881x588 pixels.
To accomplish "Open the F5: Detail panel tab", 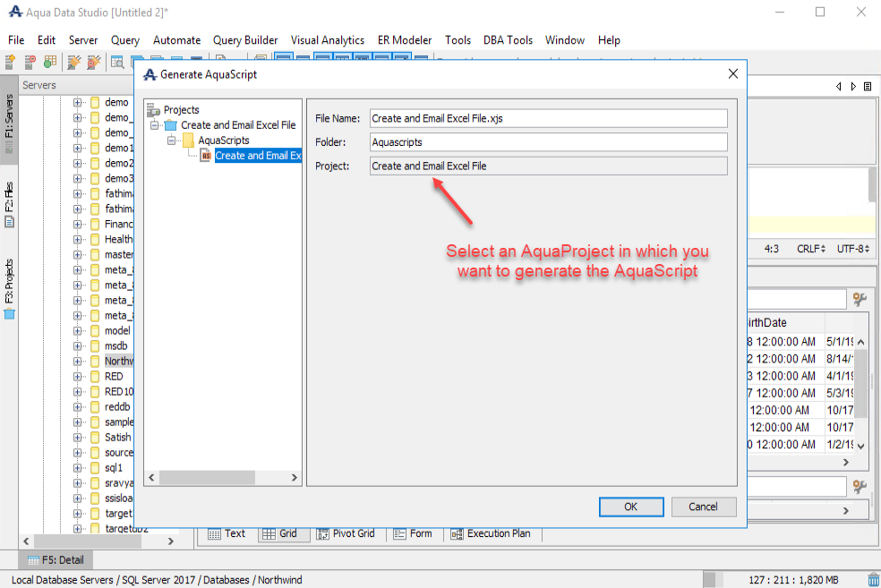I will click(x=56, y=560).
